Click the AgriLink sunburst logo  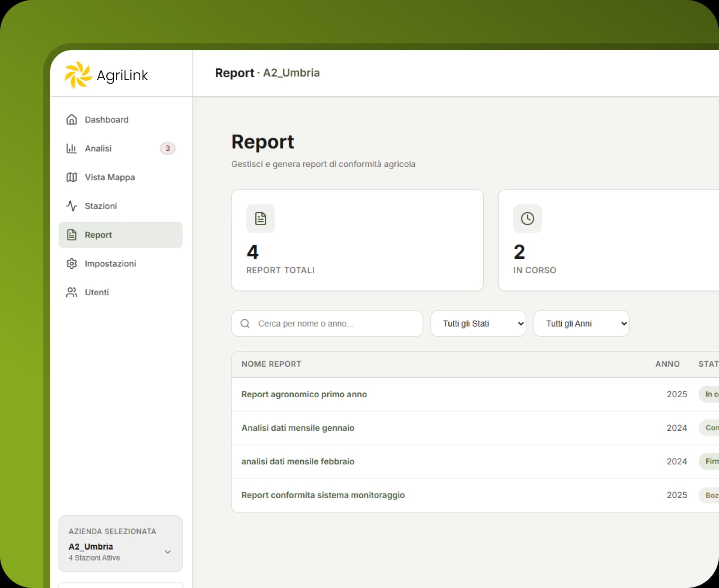point(78,75)
